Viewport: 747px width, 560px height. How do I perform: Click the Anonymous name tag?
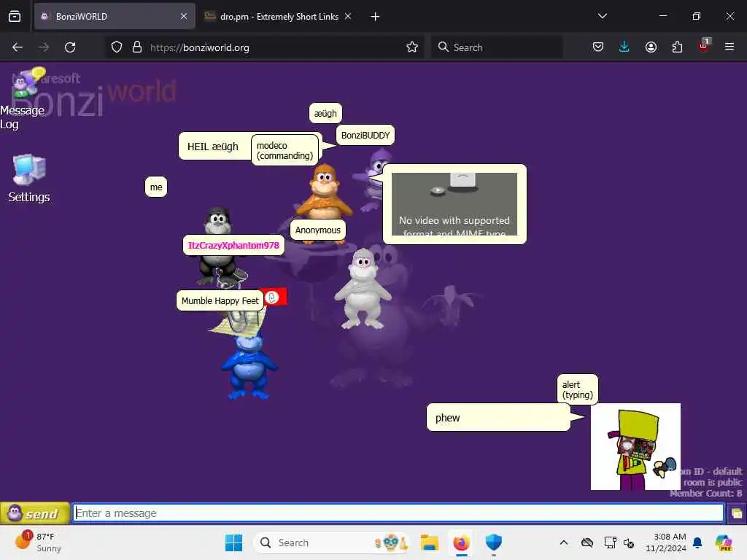click(x=318, y=230)
